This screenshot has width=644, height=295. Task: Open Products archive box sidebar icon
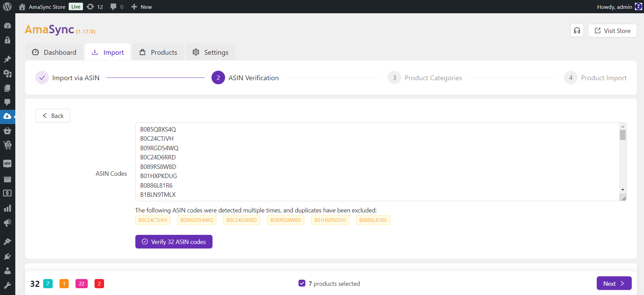(7, 179)
